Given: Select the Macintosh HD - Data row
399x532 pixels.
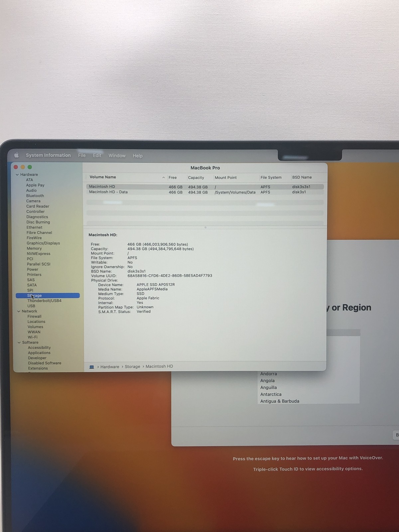Looking at the screenshot, I should pyautogui.click(x=205, y=192).
